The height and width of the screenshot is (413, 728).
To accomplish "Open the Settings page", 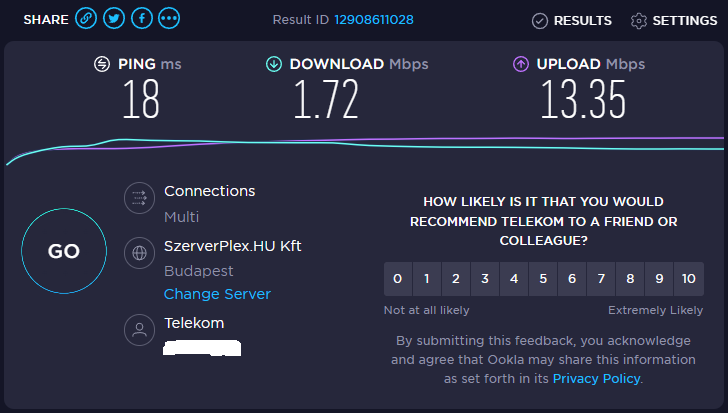I will pos(675,20).
